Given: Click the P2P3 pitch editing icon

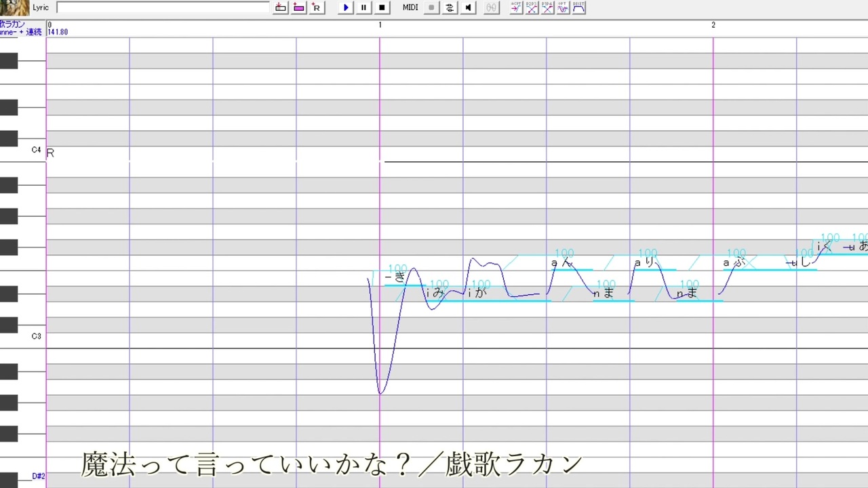Looking at the screenshot, I should 532,7.
